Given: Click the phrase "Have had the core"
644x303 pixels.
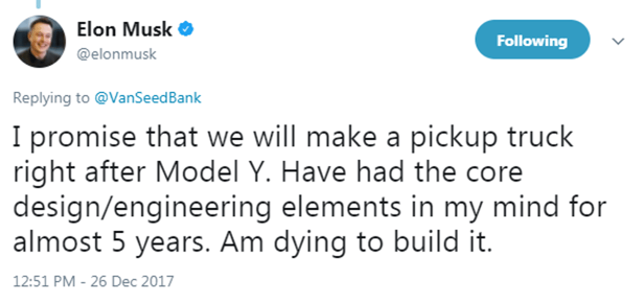Looking at the screenshot, I should [410, 173].
